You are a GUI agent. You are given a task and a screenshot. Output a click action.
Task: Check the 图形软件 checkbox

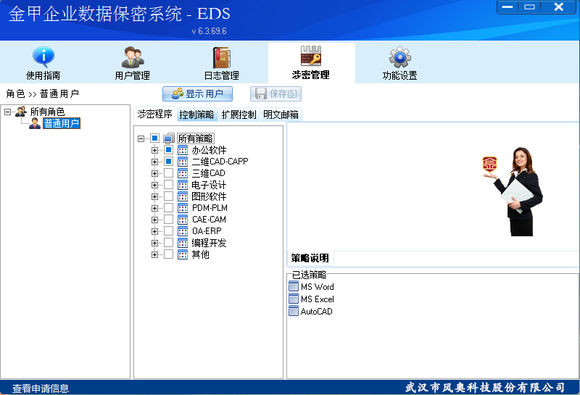168,196
